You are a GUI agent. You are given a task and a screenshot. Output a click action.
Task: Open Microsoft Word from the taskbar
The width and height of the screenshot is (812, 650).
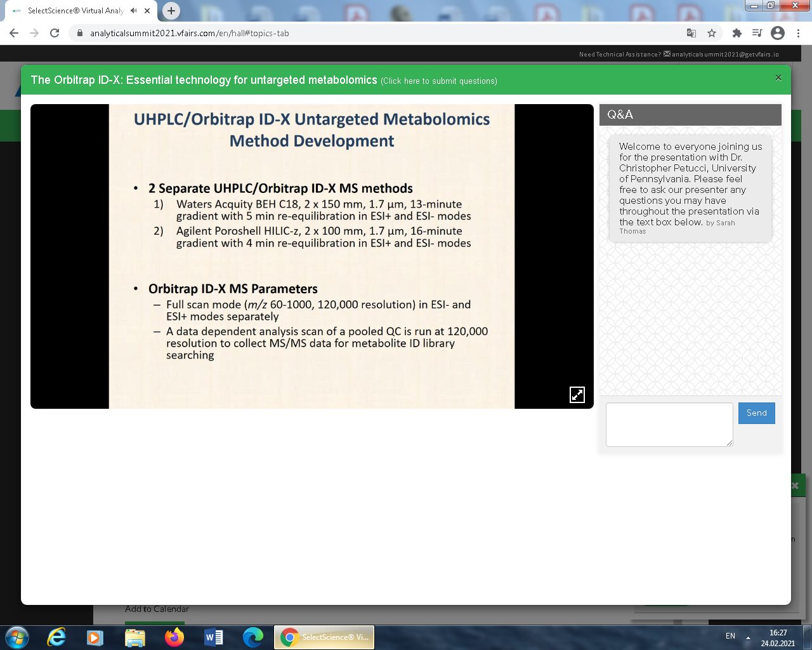click(214, 637)
